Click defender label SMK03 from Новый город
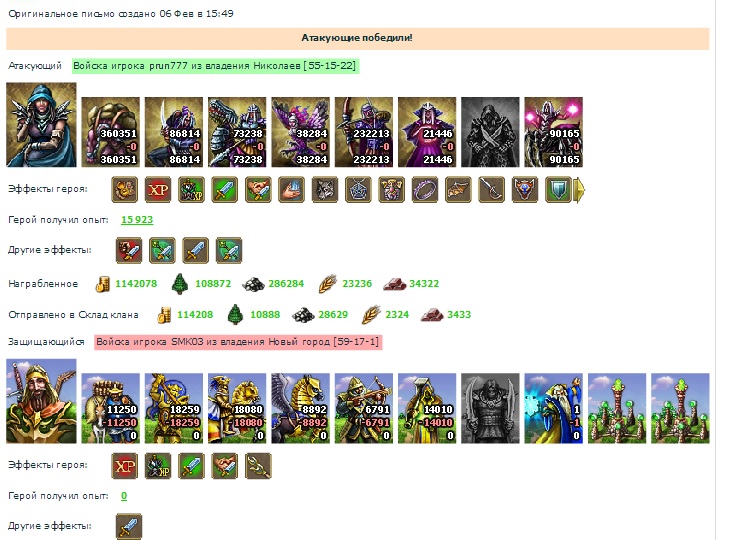752x540 pixels. 238,342
